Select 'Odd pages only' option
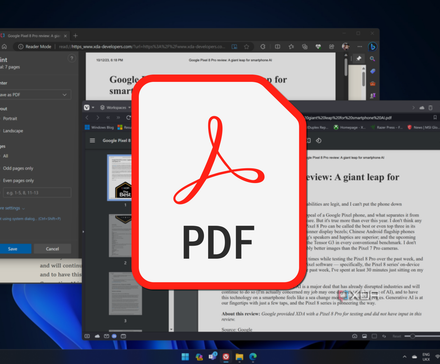This screenshot has height=364, width=440. (18, 168)
